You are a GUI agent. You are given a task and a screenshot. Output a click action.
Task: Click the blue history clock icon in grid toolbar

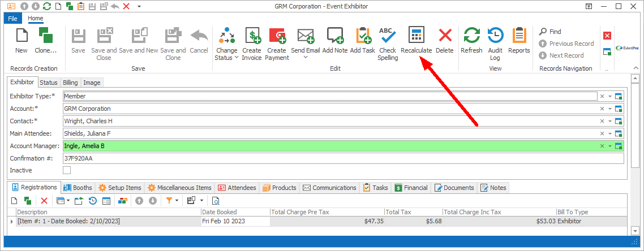[93, 201]
